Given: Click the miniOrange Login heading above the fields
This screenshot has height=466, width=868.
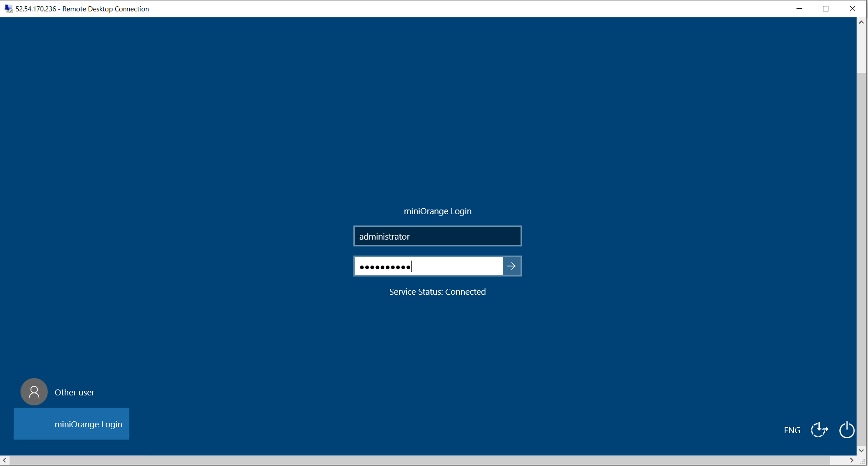Looking at the screenshot, I should click(437, 211).
